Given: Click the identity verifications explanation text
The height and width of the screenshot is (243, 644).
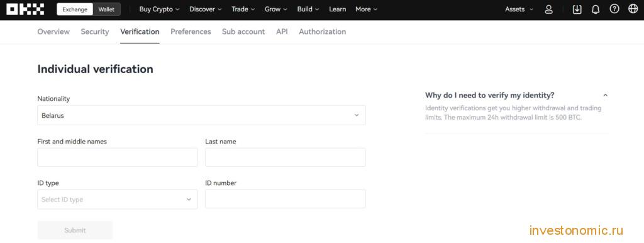Looking at the screenshot, I should 513,113.
